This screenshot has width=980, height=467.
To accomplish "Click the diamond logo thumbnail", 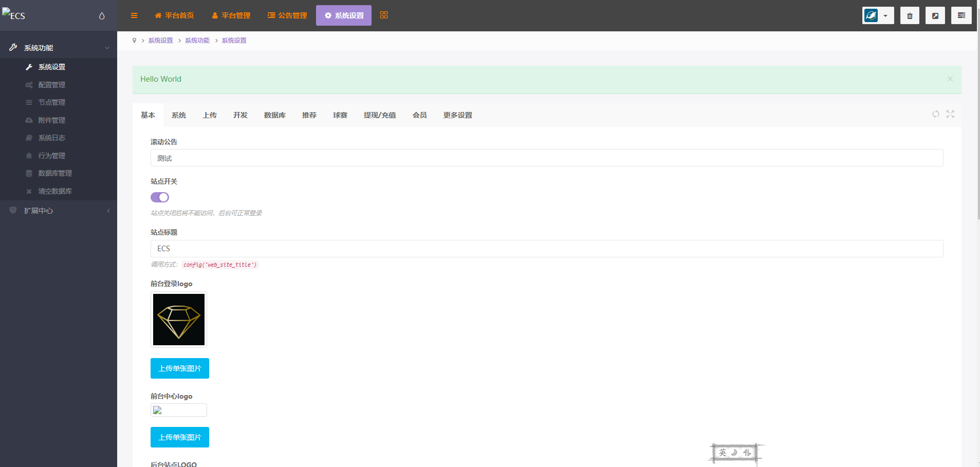I will pos(179,320).
